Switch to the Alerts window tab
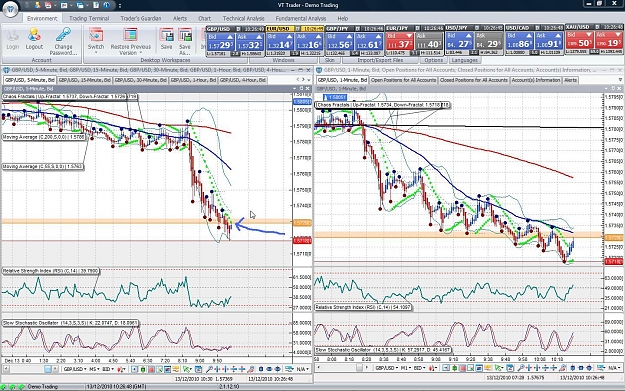The width and height of the screenshot is (625, 391). click(x=570, y=80)
